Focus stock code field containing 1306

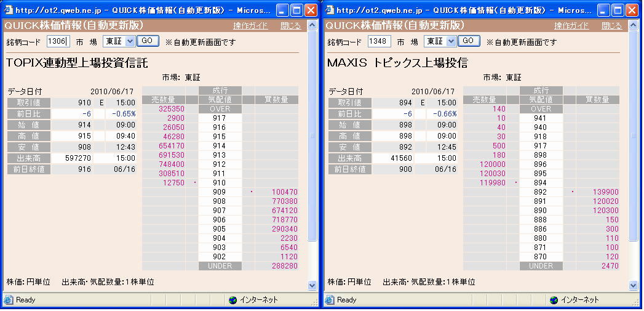(x=58, y=41)
